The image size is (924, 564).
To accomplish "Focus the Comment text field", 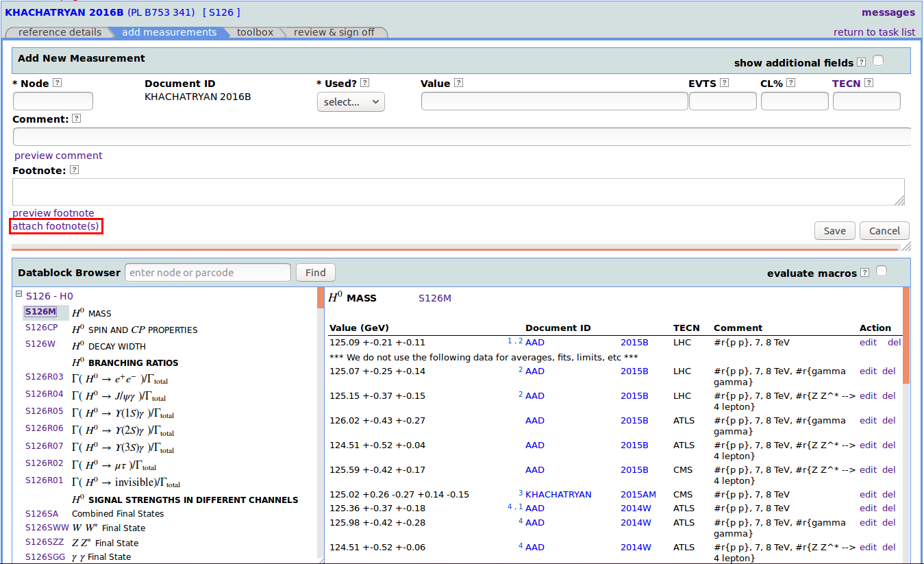I will pyautogui.click(x=462, y=136).
